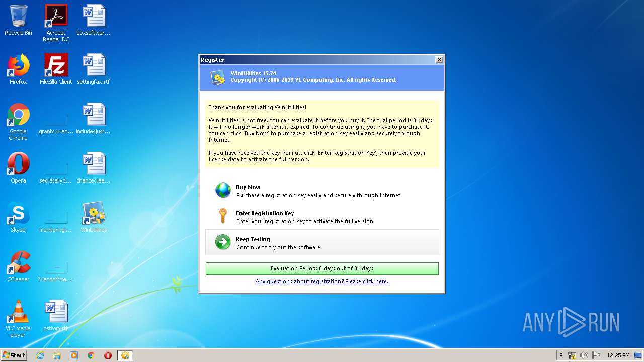Viewport: 644px width, 362px height.
Task: Click the 'Thank you for evaluating WinUtilities!' text
Action: click(257, 107)
